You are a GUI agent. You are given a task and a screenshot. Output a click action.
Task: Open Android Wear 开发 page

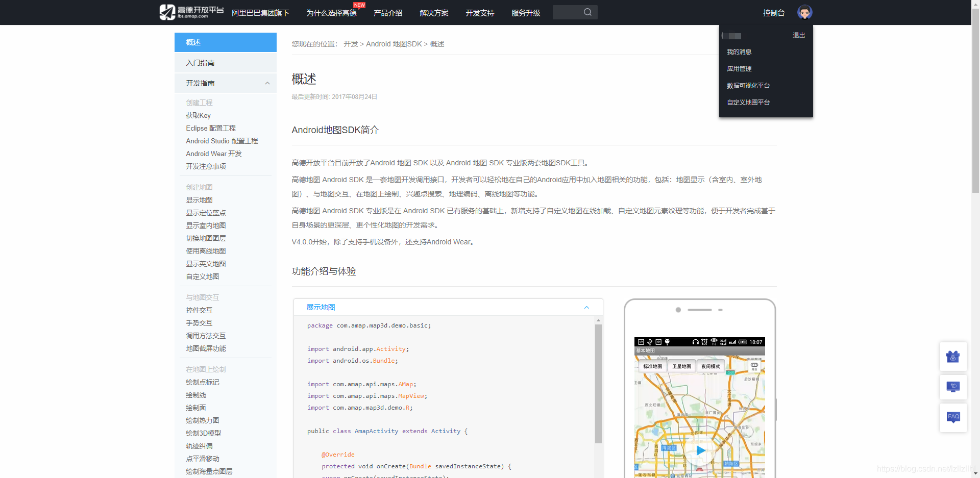(214, 154)
